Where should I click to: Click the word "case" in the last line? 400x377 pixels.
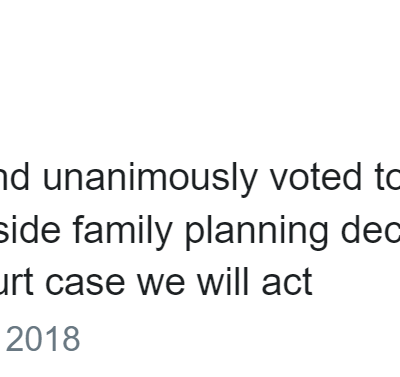pos(85,283)
